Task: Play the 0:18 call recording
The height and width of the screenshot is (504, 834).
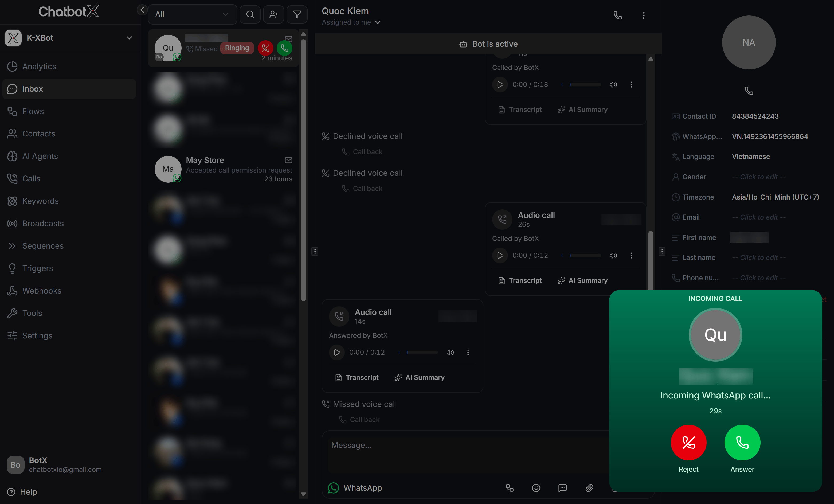Action: tap(500, 85)
